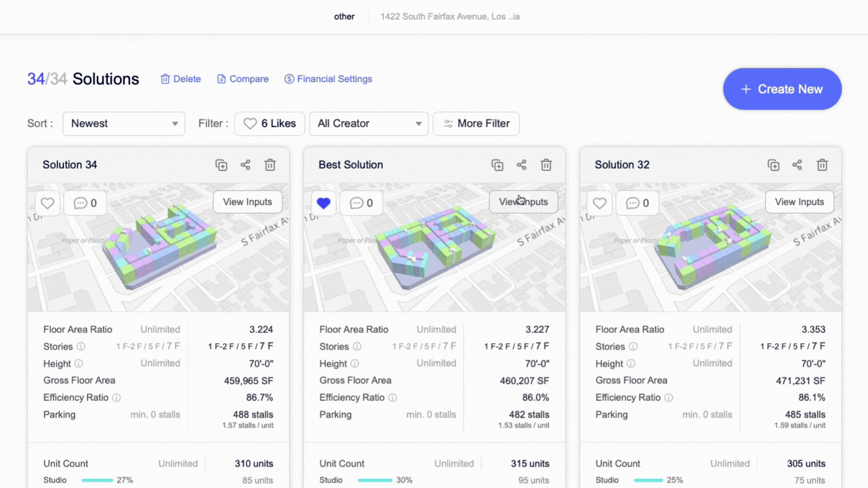The height and width of the screenshot is (488, 868).
Task: Duplicate Best Solution with the copy icon
Action: [x=497, y=165]
